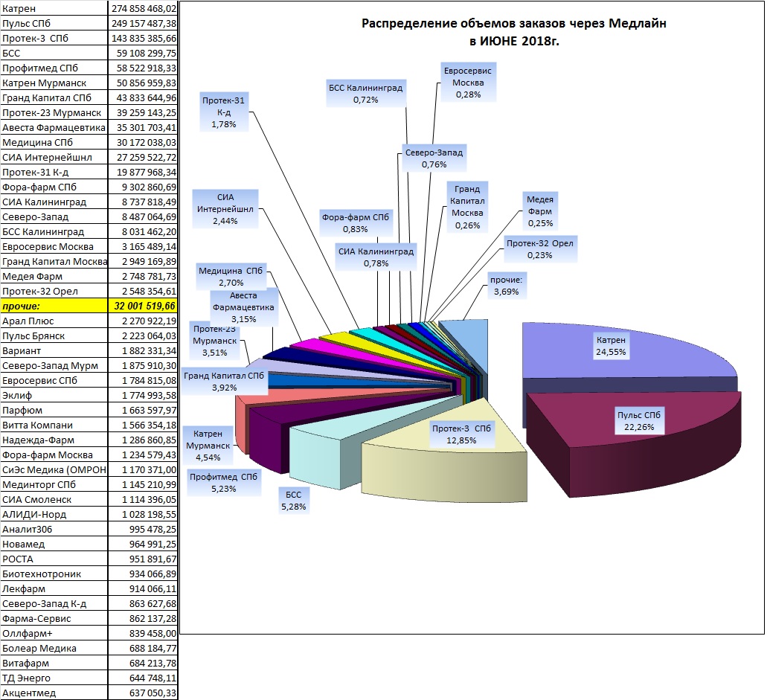Select the 'Катрен Мурманск 4,54%' chart label
This screenshot has width=770, height=700.
click(208, 446)
